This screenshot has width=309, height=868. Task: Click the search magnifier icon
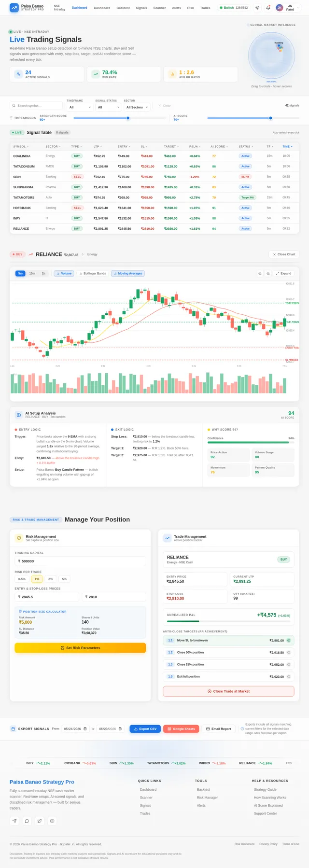14,105
